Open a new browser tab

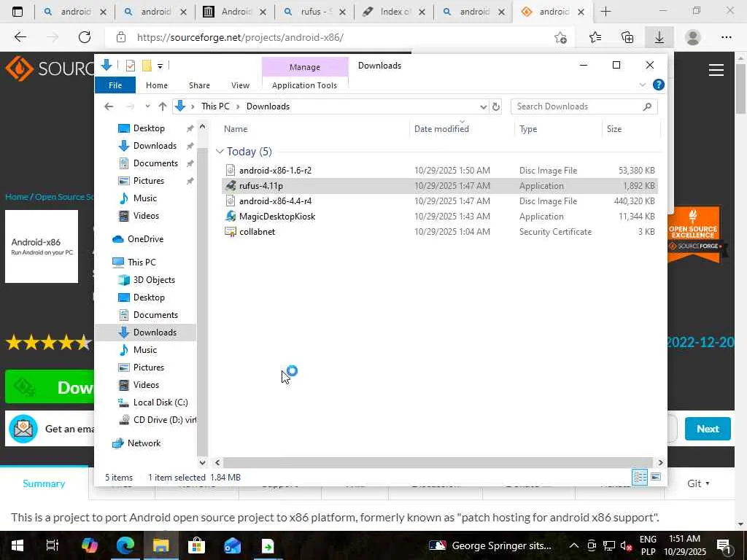tap(605, 12)
